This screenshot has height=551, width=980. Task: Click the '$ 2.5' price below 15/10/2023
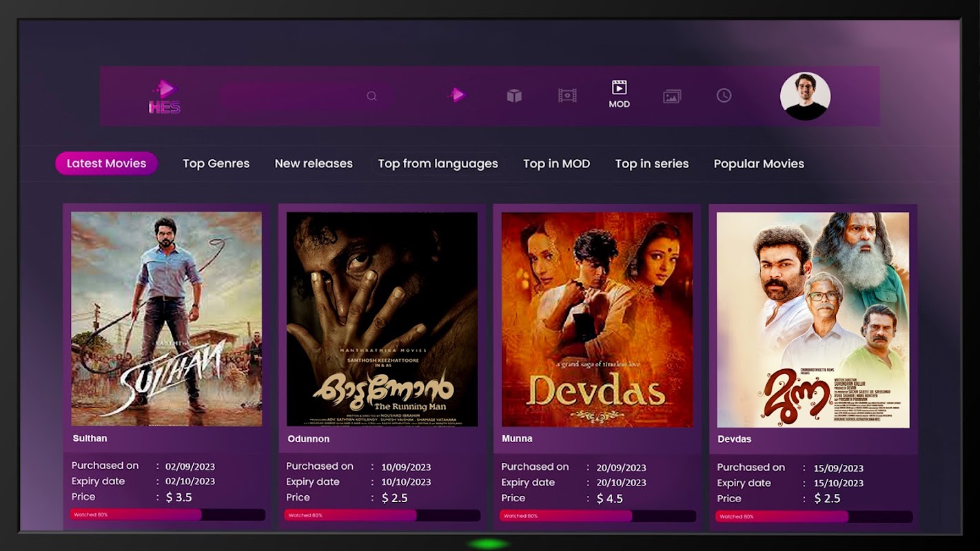point(827,499)
